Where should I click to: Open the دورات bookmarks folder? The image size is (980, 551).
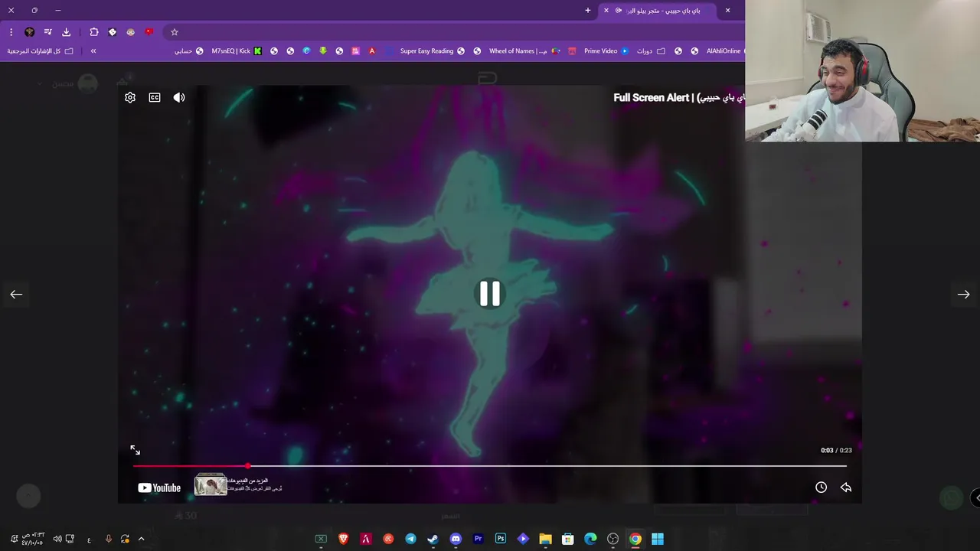pyautogui.click(x=651, y=51)
